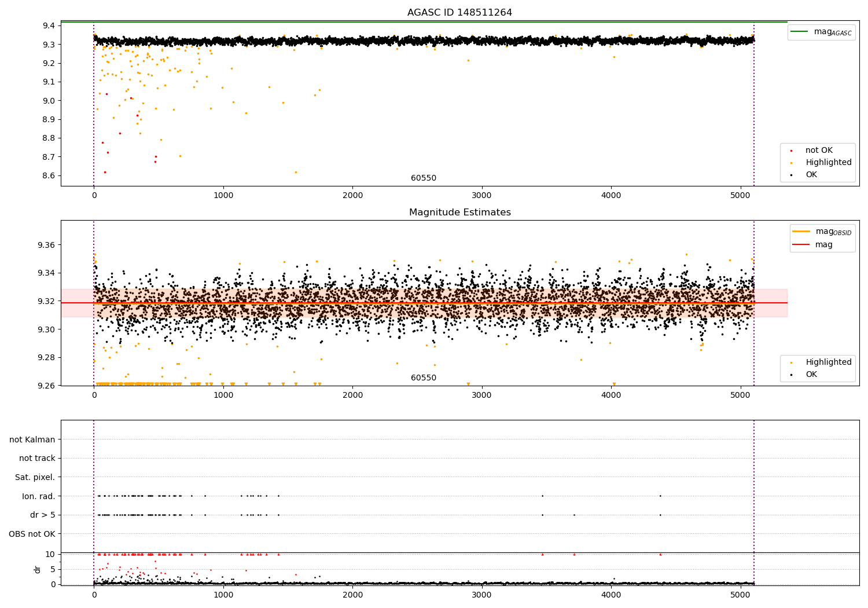868x608 pixels.
Task: Click the 9.36 tick on middle plot
Action: (46, 245)
